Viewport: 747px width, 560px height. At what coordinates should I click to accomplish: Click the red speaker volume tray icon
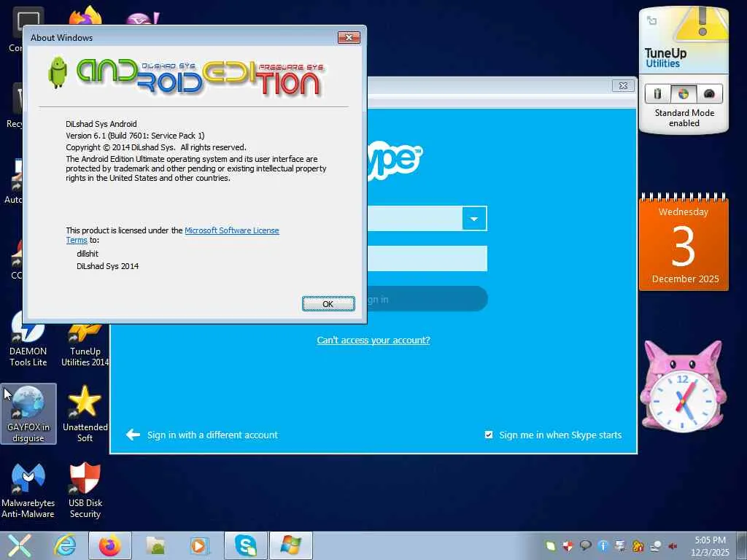pyautogui.click(x=673, y=546)
